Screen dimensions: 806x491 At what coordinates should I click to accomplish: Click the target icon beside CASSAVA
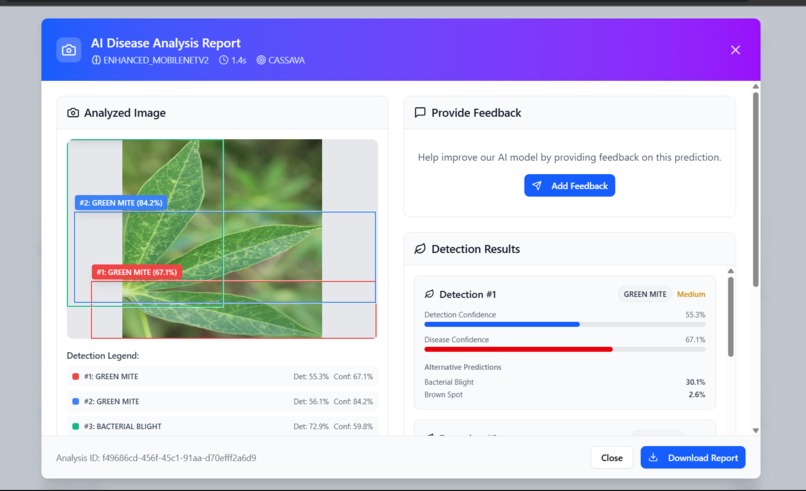click(261, 60)
